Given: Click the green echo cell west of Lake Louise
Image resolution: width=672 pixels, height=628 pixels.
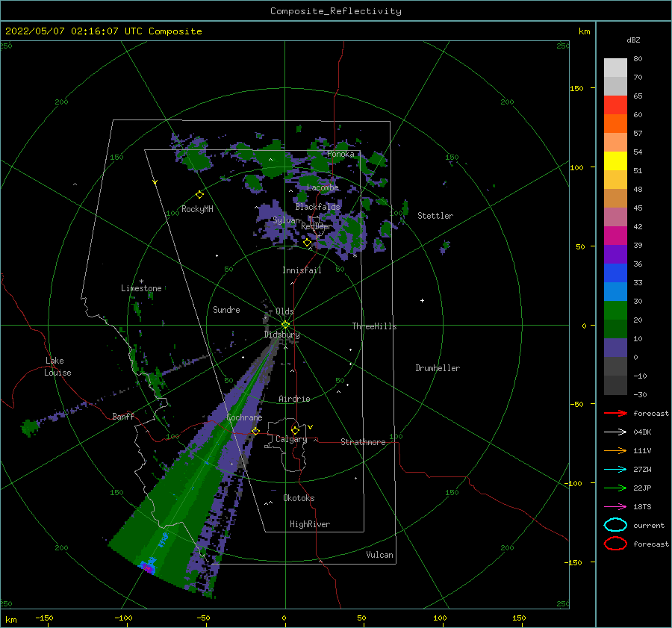Looking at the screenshot, I should [30, 427].
